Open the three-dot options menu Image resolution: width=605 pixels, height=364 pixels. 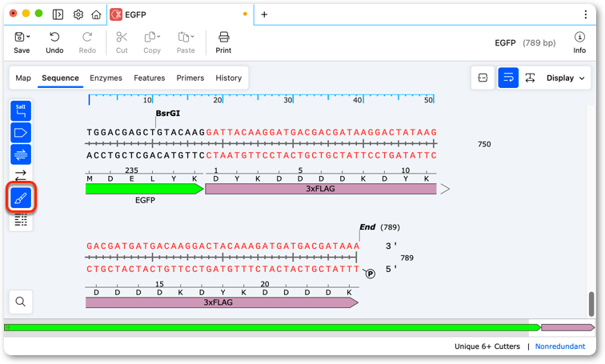[x=586, y=14]
